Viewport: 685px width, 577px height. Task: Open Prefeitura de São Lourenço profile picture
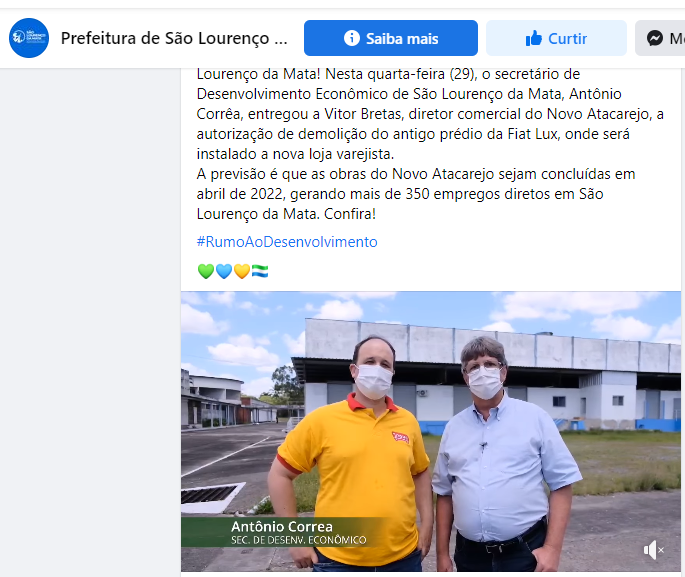point(29,38)
